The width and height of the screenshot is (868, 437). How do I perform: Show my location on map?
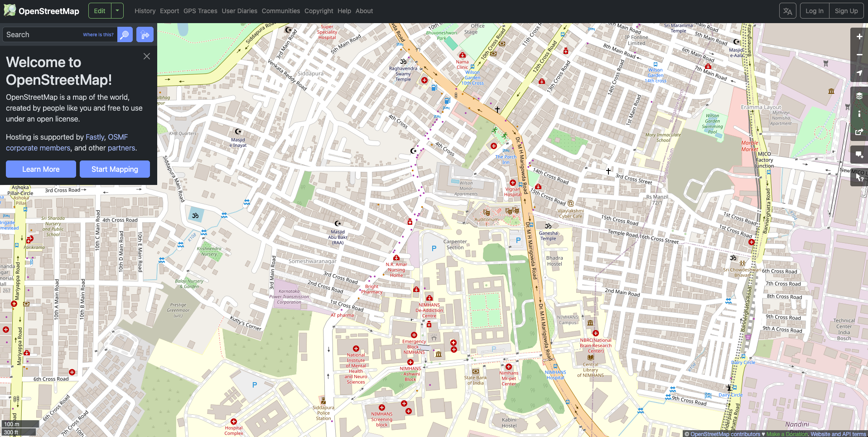point(859,73)
